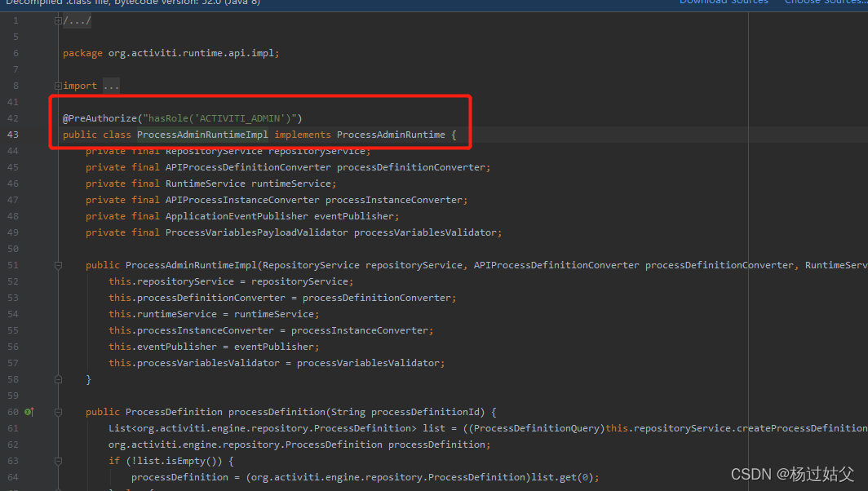Image resolution: width=868 pixels, height=491 pixels.
Task: Toggle a breakpoint on line 64
Action: tap(38, 477)
